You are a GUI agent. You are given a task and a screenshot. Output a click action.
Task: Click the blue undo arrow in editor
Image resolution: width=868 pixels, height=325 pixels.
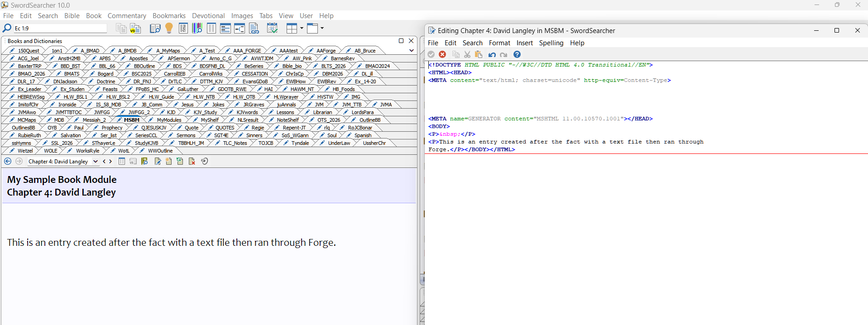point(492,54)
